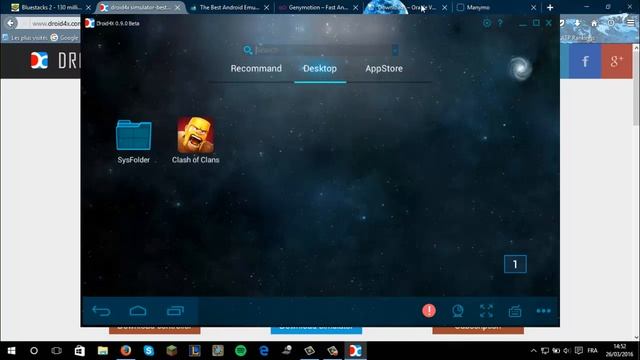Open Windows Store from taskbar
Image resolution: width=640 pixels, height=360 pixels.
click(80, 351)
